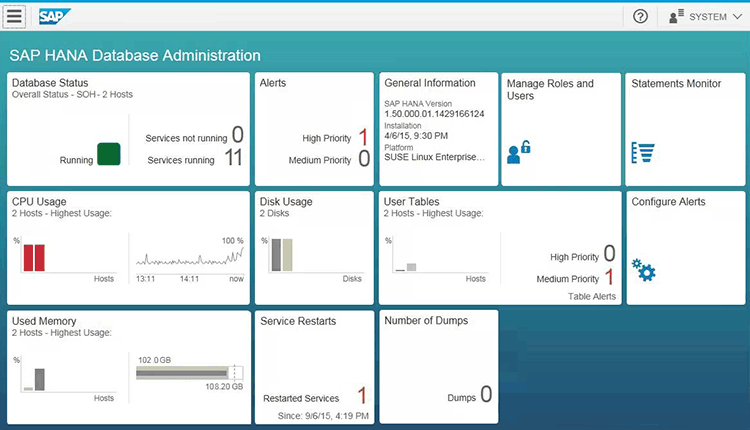Open the help question mark icon
The width and height of the screenshot is (750, 430).
(641, 16)
